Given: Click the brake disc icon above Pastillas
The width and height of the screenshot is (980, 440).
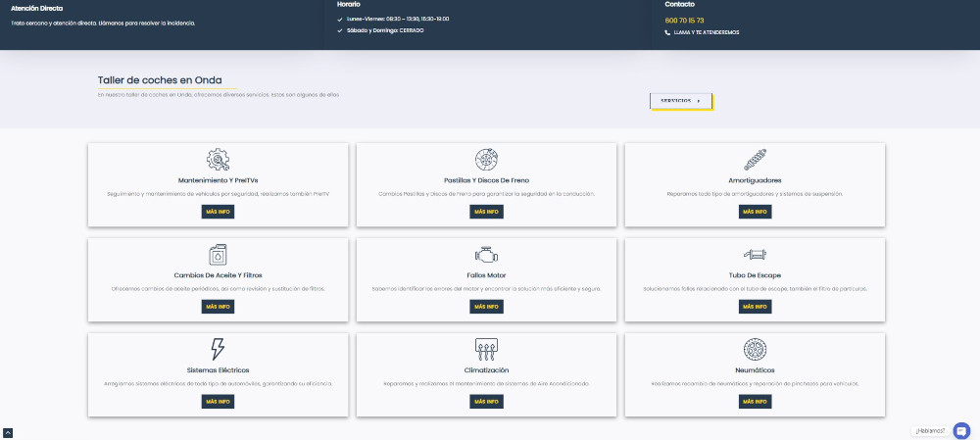Looking at the screenshot, I should click(486, 160).
